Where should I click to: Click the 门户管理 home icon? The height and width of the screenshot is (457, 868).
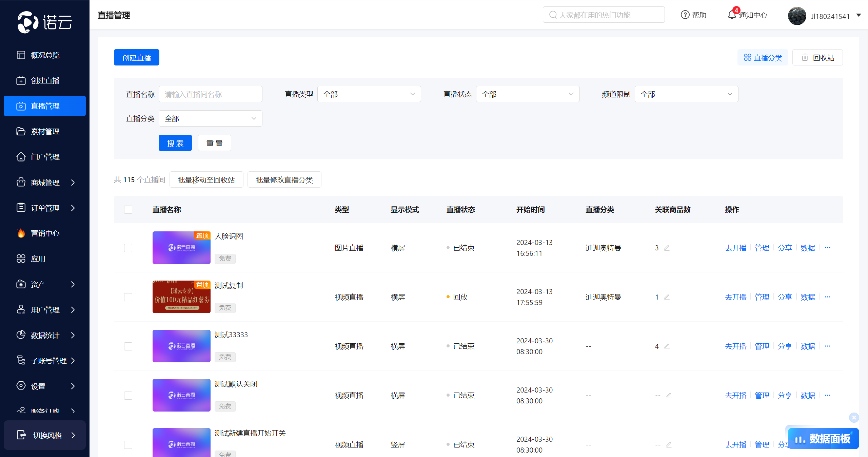(x=21, y=157)
